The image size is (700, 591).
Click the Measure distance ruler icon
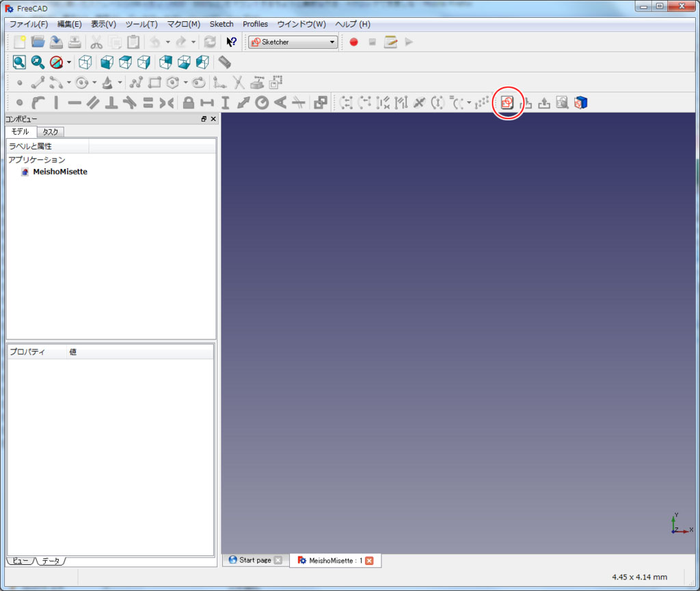point(224,62)
